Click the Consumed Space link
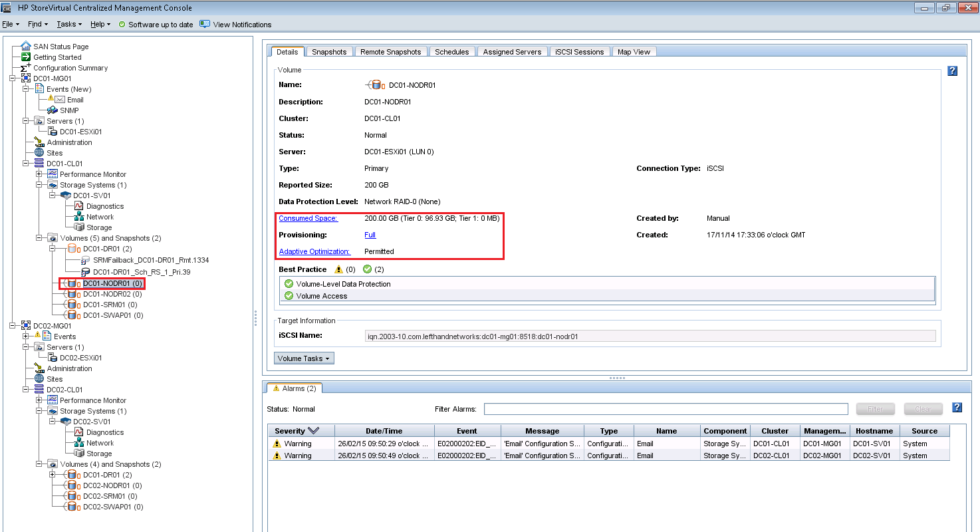The image size is (980, 532). pyautogui.click(x=308, y=218)
